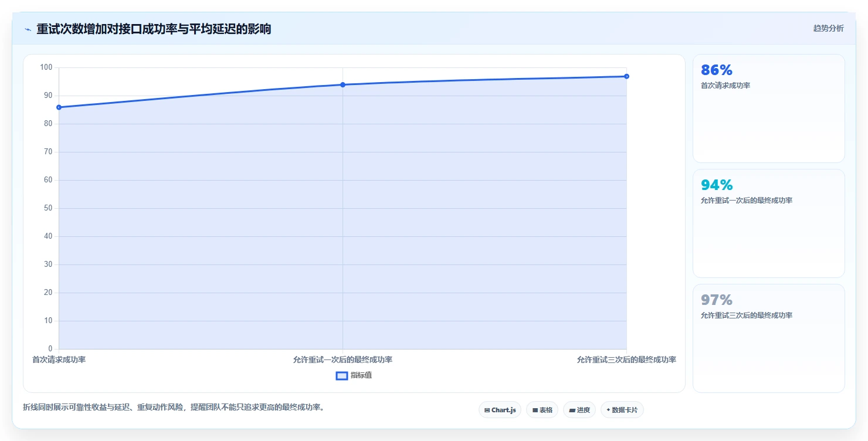Click y-axis tick label 80

(48, 124)
